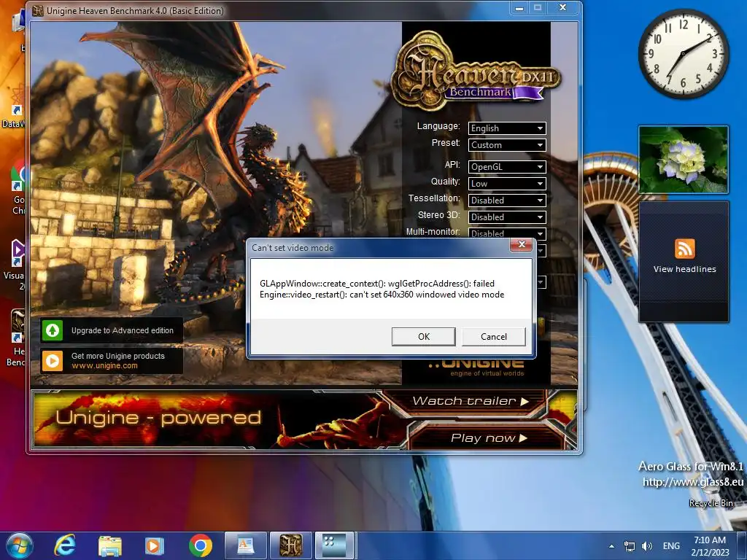
Task: Open the Tessellation dropdown set to Disabled
Action: [x=507, y=200]
